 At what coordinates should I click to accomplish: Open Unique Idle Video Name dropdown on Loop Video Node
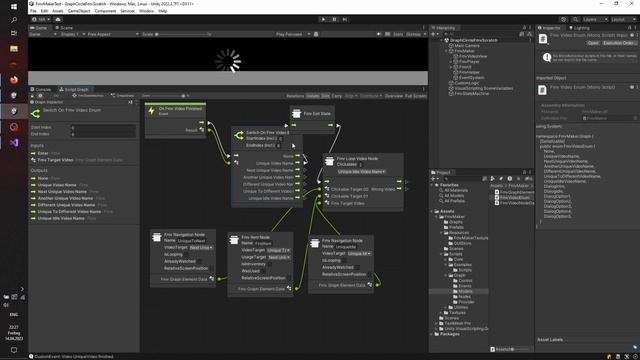click(362, 172)
